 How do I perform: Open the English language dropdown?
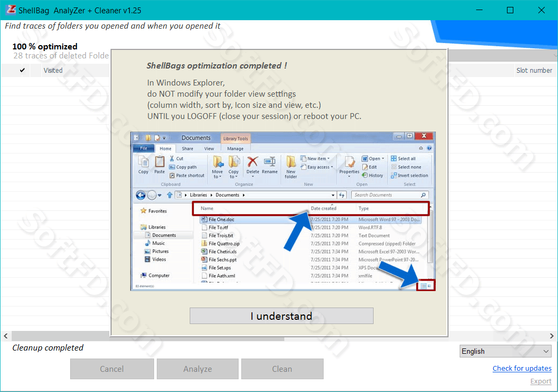(x=505, y=351)
